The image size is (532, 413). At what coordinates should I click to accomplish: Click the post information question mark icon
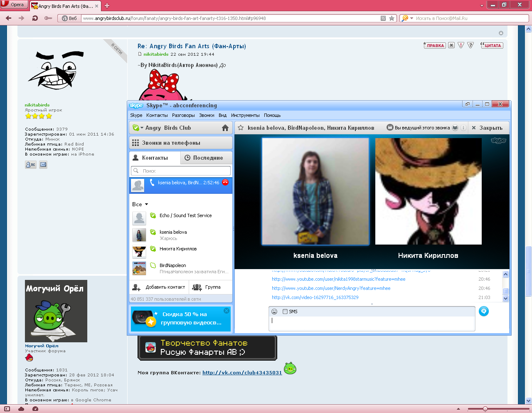point(470,45)
